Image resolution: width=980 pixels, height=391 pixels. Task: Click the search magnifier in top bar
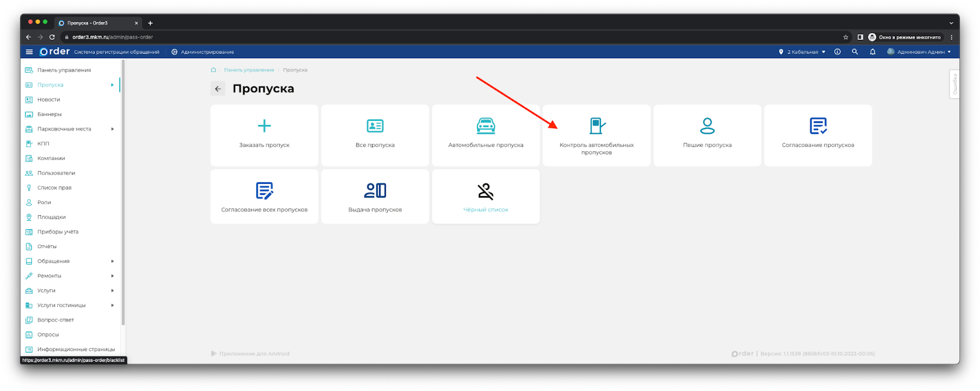pyautogui.click(x=854, y=52)
